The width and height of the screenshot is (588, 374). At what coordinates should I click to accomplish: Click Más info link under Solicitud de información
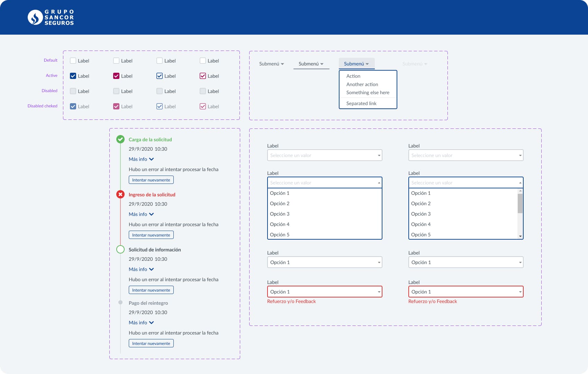click(138, 269)
